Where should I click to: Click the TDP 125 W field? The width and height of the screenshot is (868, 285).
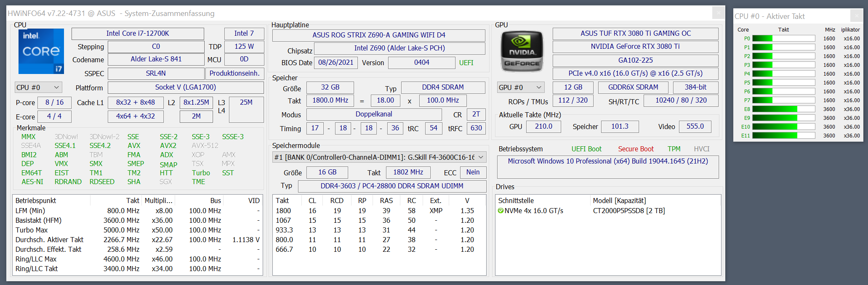[244, 47]
